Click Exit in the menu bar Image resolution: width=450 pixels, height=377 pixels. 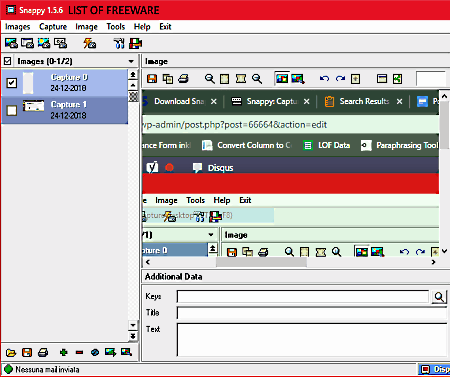[165, 27]
